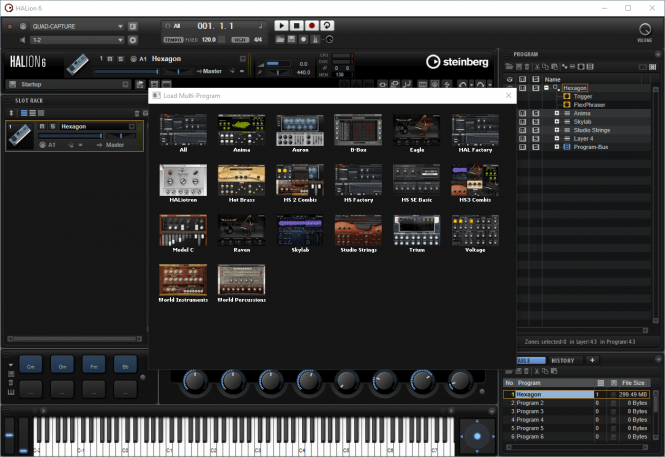Collapse the Hexagon program tree node
Screen dimensions: 665x457
[546, 88]
